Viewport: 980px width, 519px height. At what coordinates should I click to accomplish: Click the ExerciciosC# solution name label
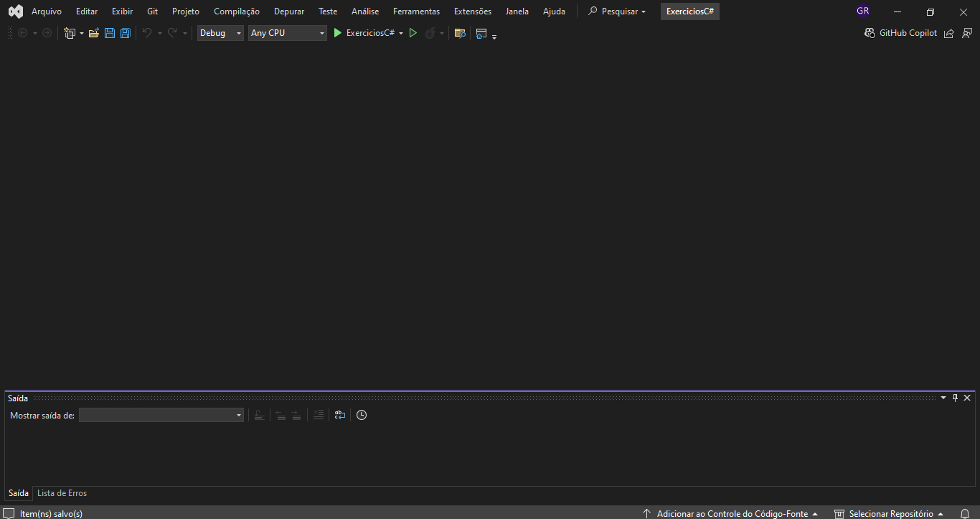coord(690,11)
